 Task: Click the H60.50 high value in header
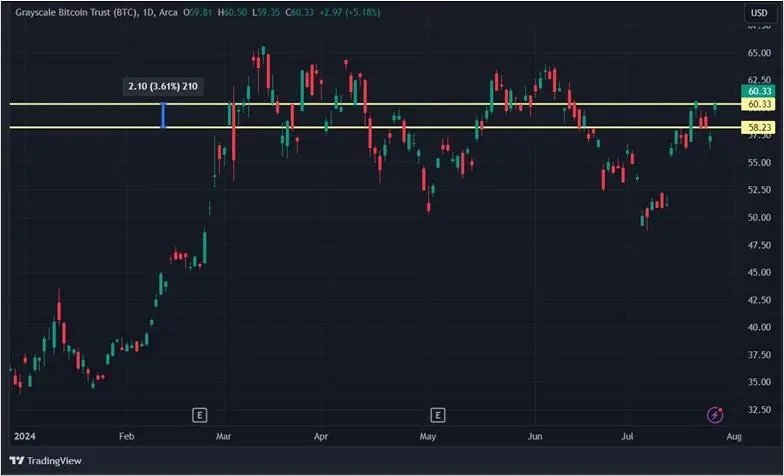tap(232, 12)
